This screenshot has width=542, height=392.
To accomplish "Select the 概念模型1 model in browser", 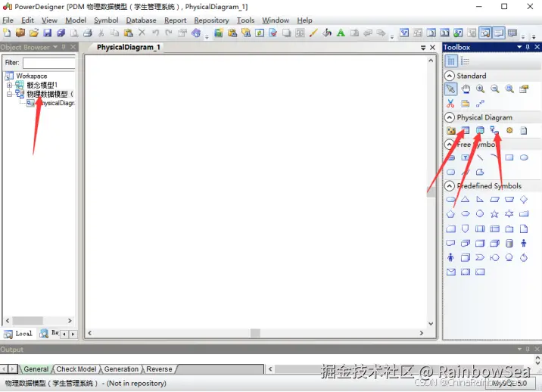I will click(42, 85).
